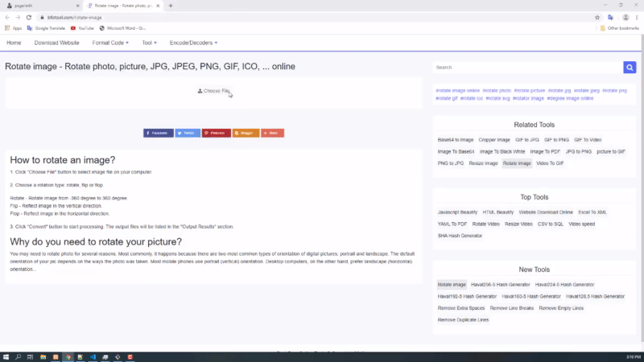Open Image To PDF tool

[545, 152]
